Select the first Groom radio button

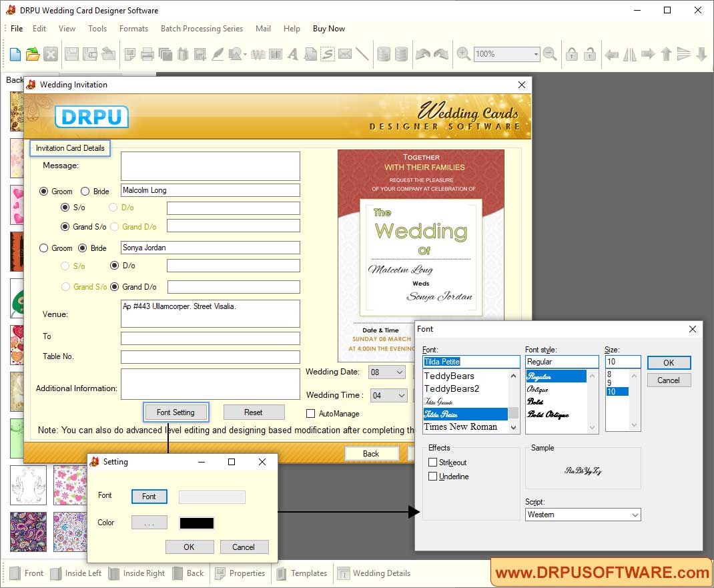[x=44, y=192]
